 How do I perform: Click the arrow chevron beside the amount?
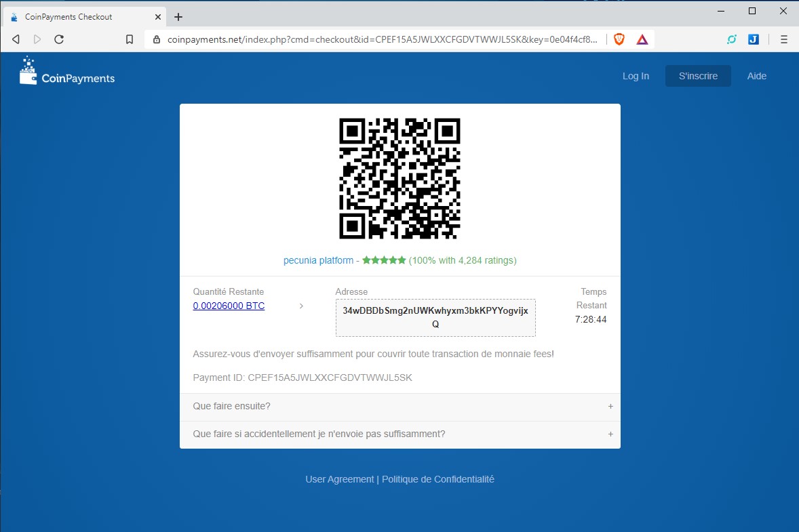pyautogui.click(x=301, y=306)
